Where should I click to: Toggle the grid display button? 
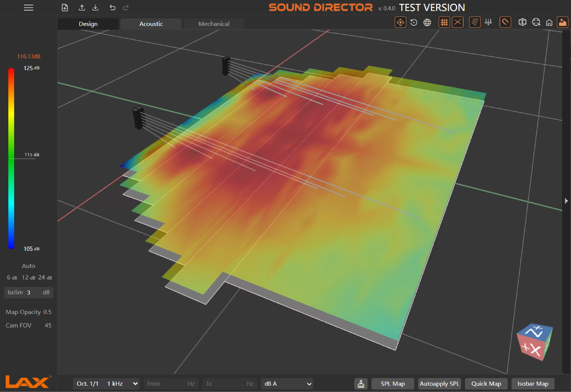coord(444,23)
